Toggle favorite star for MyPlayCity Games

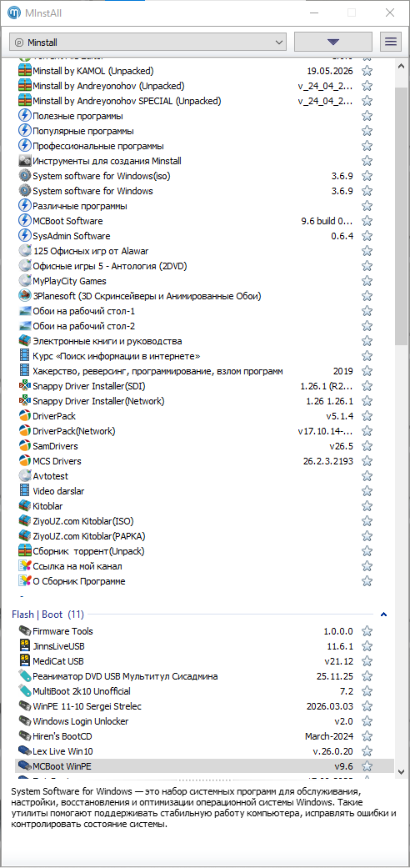click(367, 281)
